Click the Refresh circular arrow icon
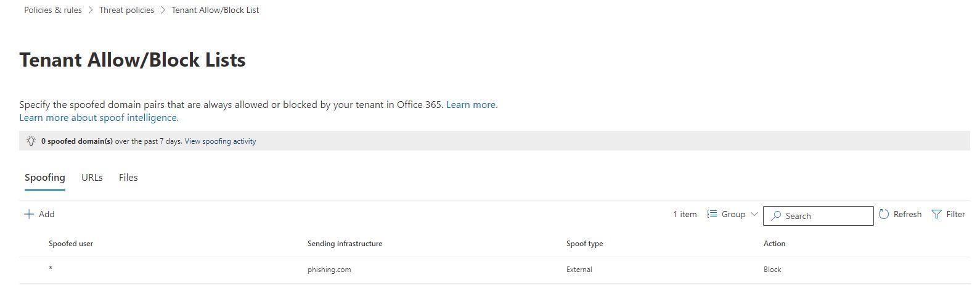Image resolution: width=980 pixels, height=285 pixels. coord(884,214)
